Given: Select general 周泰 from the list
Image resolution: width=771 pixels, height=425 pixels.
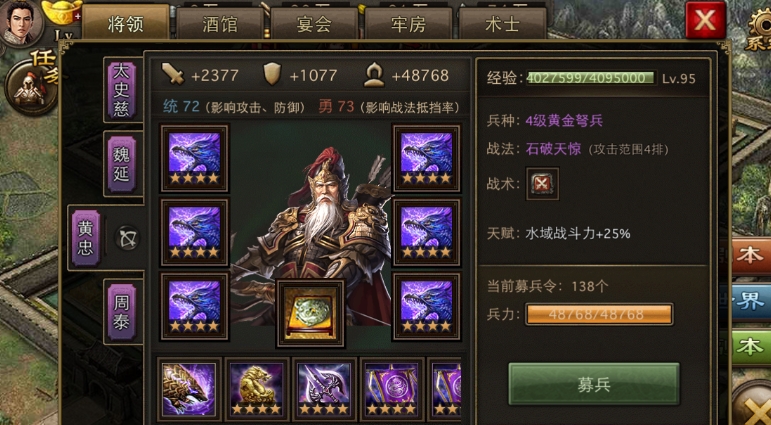Looking at the screenshot, I should click(x=121, y=312).
